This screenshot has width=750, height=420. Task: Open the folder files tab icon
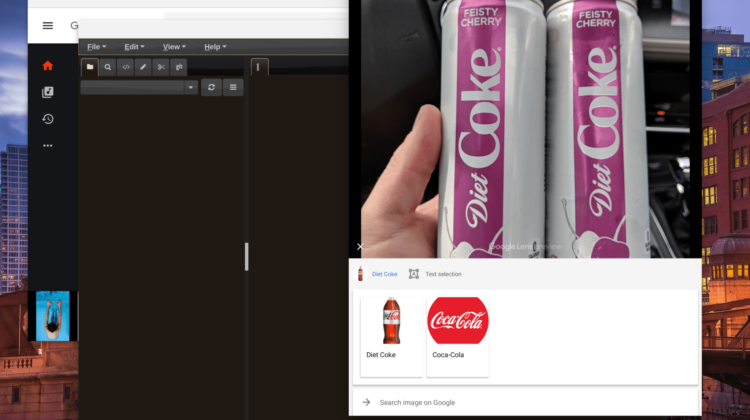tap(90, 67)
